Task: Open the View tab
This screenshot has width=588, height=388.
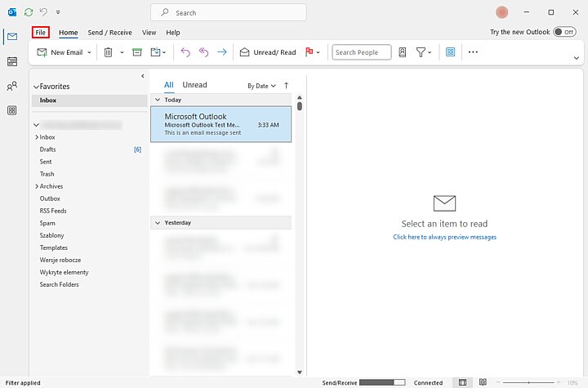Action: coord(149,33)
